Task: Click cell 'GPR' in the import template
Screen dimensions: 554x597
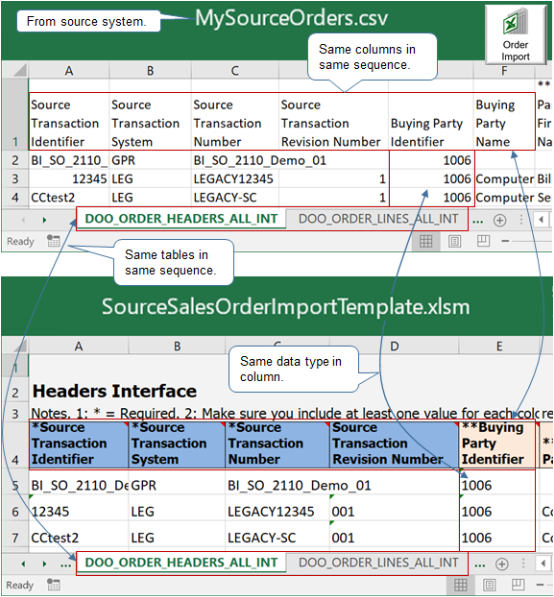Action: click(x=177, y=485)
